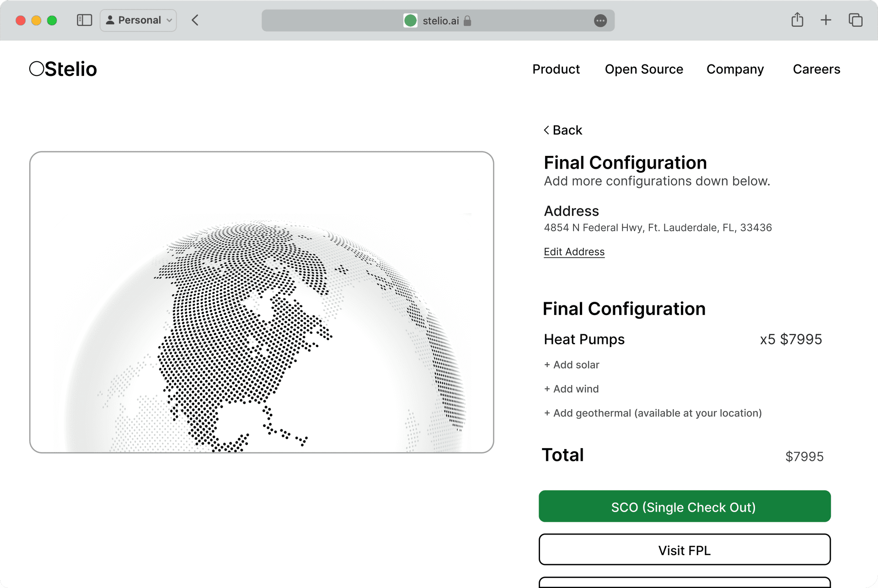Click the Edit Address link
This screenshot has height=588, width=878.
click(x=574, y=252)
